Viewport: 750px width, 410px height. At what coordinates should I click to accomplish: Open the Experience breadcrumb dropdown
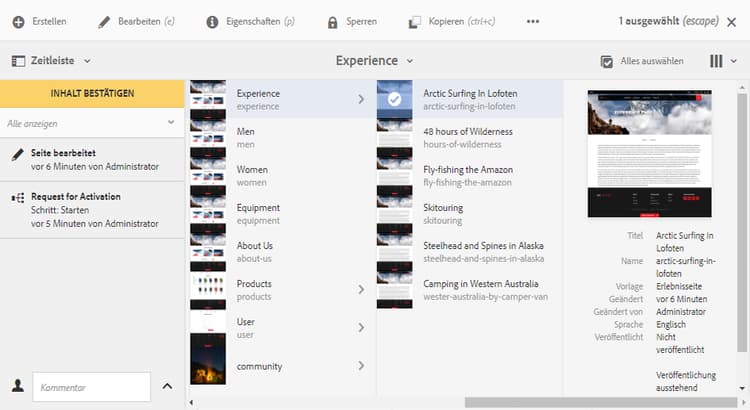click(410, 61)
